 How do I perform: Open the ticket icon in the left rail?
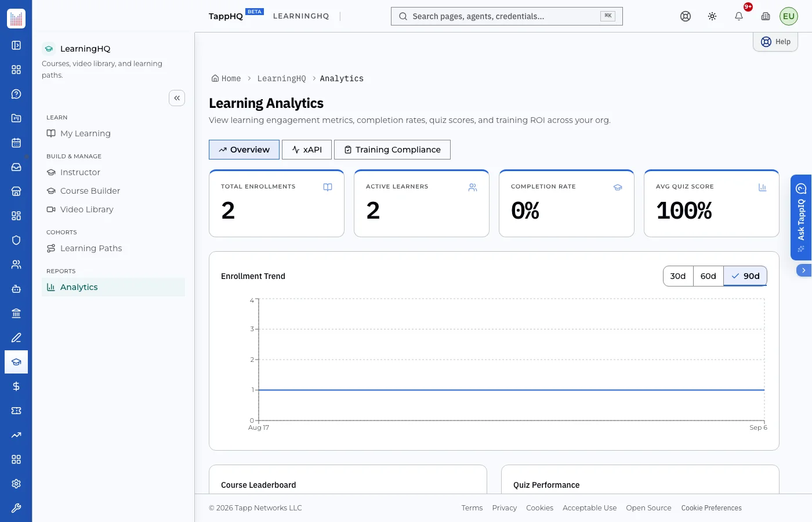pos(16,411)
